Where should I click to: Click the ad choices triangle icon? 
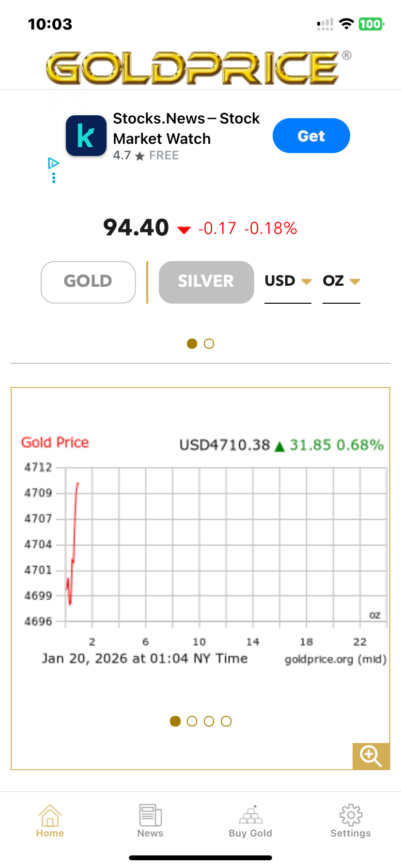click(53, 163)
